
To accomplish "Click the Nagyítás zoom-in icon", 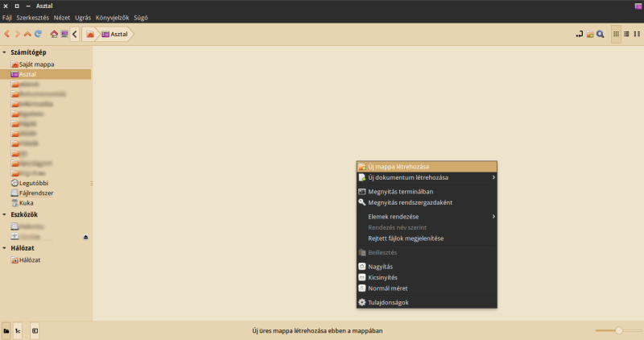I will pyautogui.click(x=361, y=267).
